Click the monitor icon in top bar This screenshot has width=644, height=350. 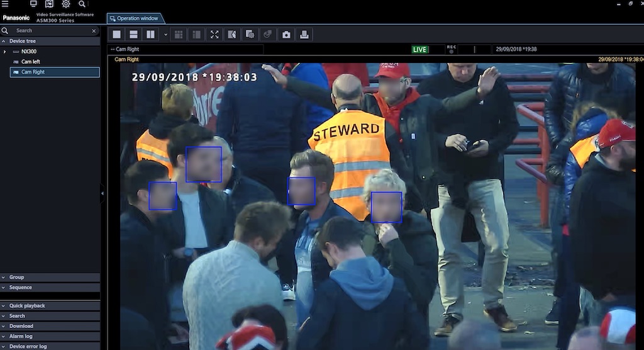(33, 4)
